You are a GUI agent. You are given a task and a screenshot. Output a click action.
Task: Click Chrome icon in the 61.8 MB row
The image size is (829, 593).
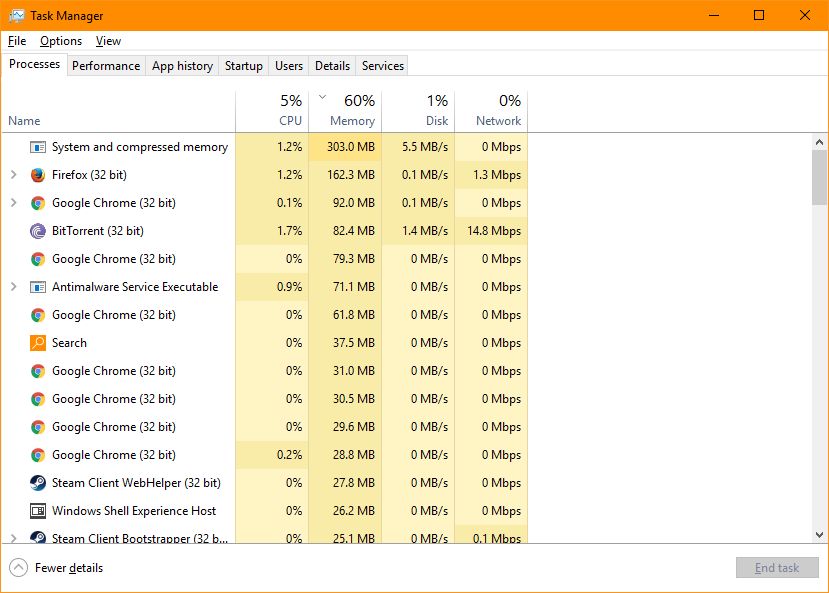(x=38, y=315)
